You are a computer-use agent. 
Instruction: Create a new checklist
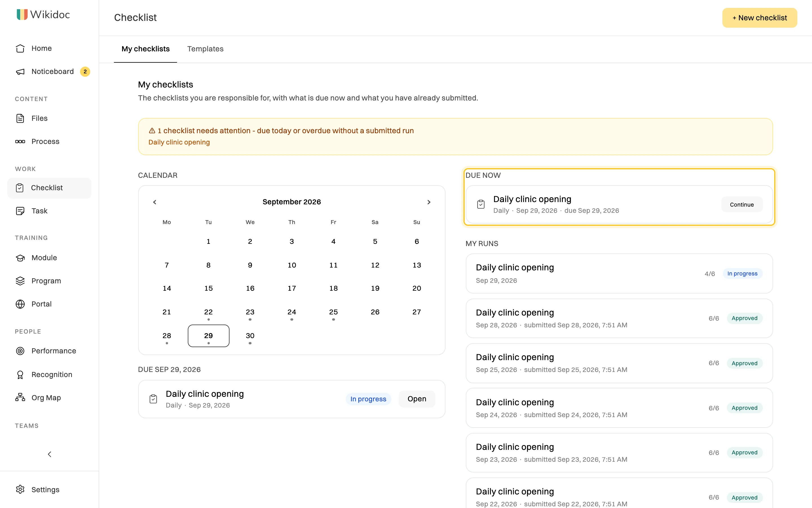click(760, 18)
